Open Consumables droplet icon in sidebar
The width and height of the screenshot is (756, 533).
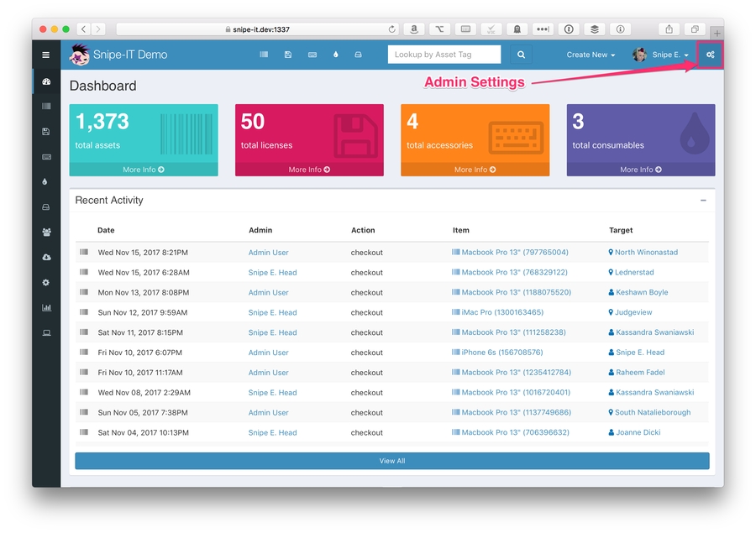pos(46,181)
